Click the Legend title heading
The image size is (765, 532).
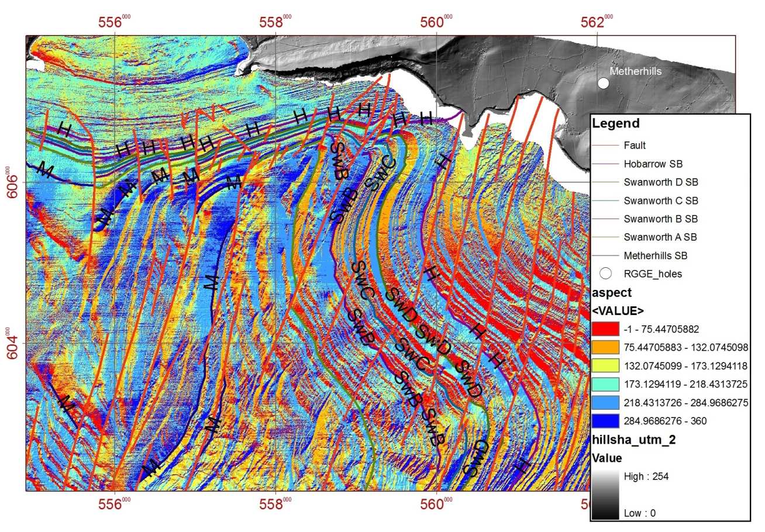[616, 123]
